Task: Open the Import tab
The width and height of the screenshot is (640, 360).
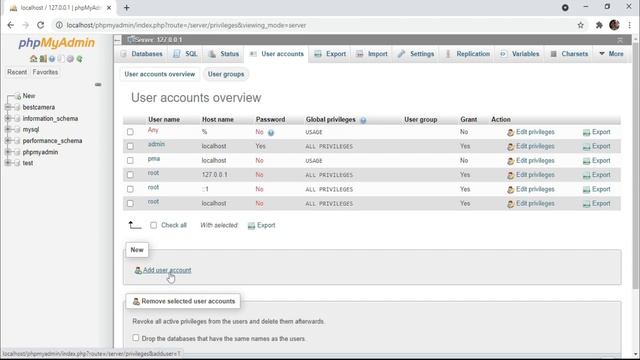Action: pos(371,54)
